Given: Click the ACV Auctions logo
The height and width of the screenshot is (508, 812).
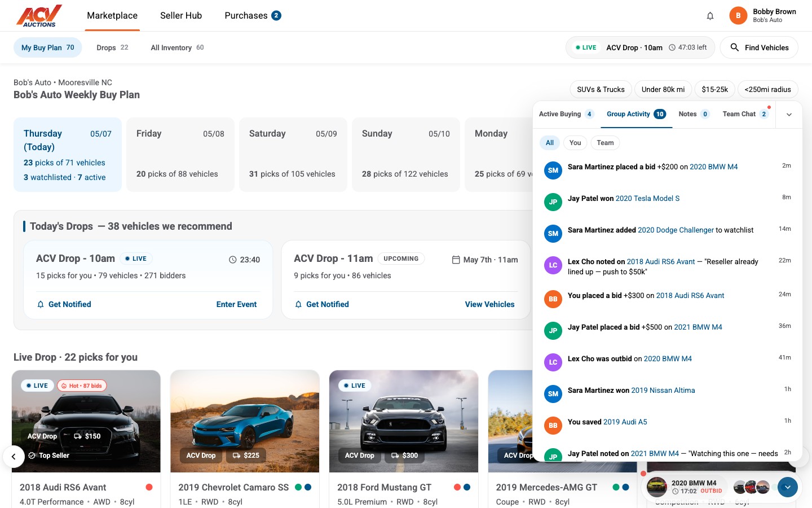Looking at the screenshot, I should 39,16.
